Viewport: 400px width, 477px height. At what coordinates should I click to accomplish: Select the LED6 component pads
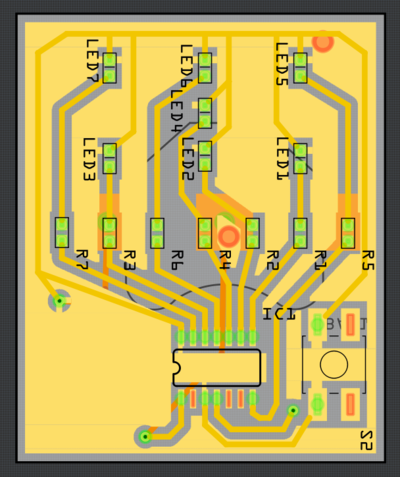(x=205, y=68)
